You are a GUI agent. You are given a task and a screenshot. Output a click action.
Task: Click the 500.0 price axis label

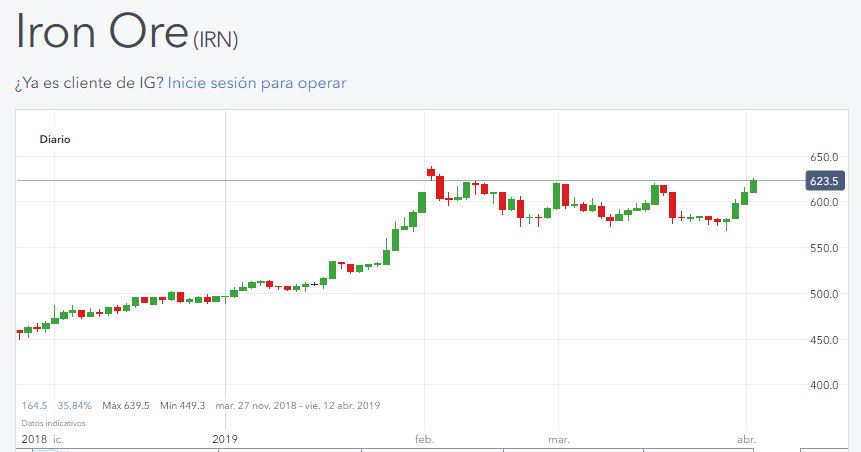pos(824,294)
